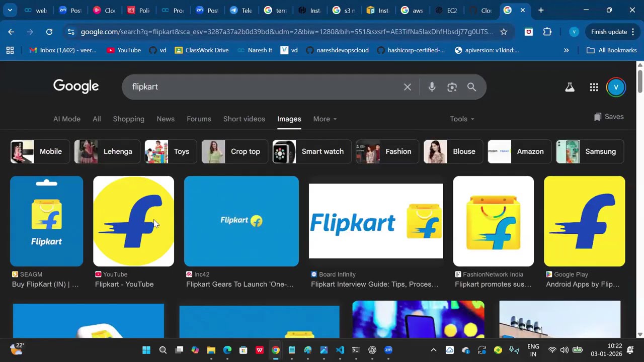Filter images by the Lehenga chip

click(107, 152)
